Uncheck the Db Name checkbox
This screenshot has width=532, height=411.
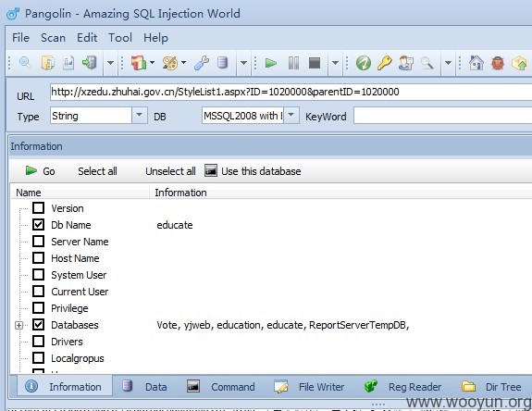click(38, 224)
